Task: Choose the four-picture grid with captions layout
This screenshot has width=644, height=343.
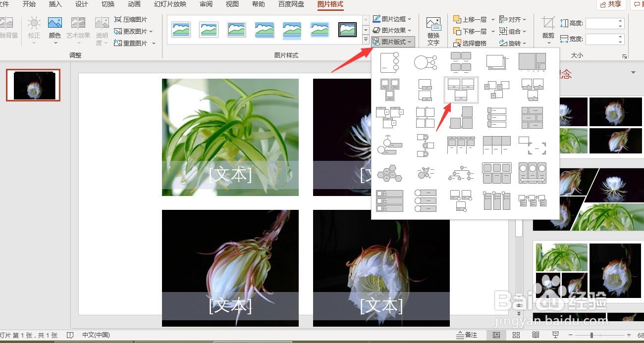Action: 461,62
